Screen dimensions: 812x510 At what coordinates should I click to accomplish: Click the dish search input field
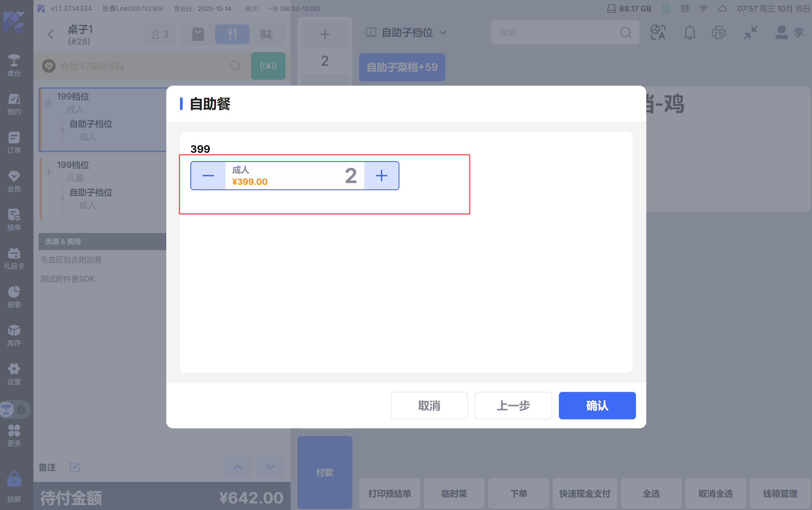pos(556,33)
